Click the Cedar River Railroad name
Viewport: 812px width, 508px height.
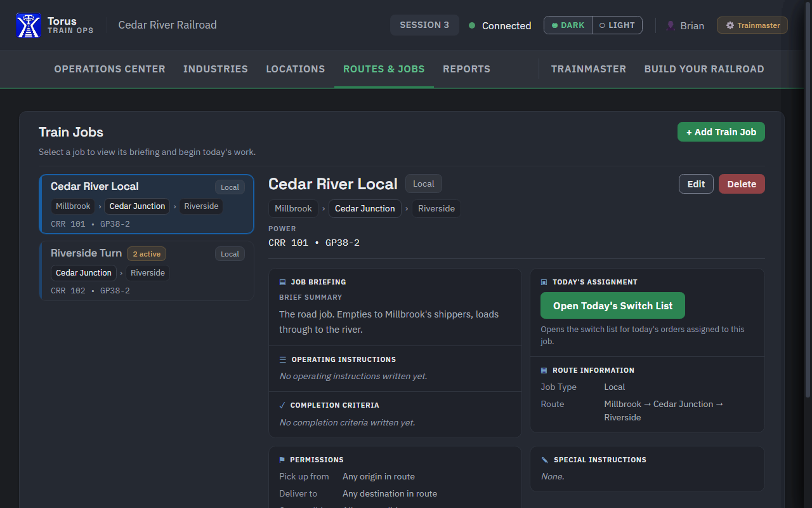click(x=167, y=25)
